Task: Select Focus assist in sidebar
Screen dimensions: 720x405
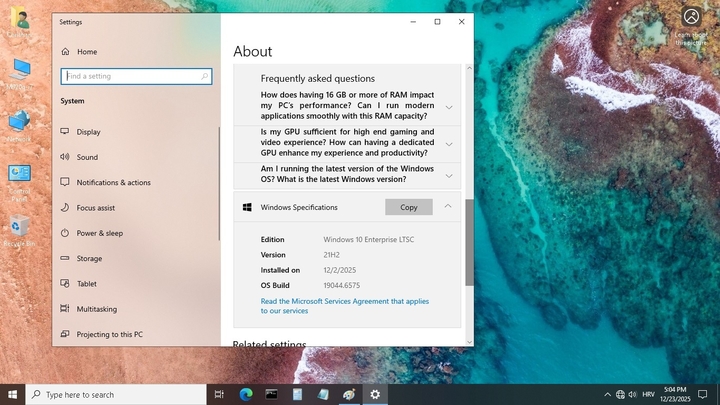Action: (95, 208)
